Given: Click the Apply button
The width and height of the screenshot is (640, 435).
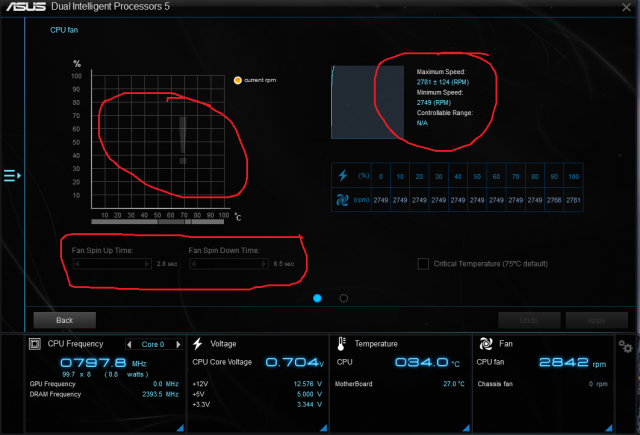Looking at the screenshot, I should tap(597, 320).
